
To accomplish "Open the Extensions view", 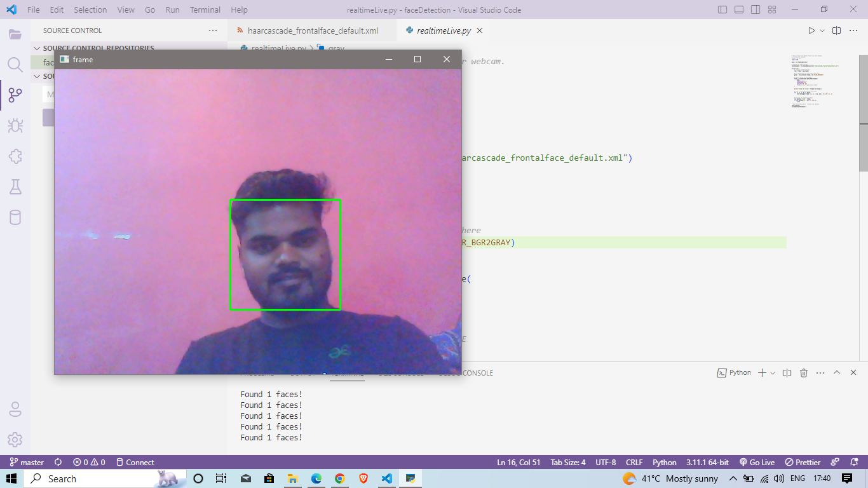I will click(x=15, y=156).
